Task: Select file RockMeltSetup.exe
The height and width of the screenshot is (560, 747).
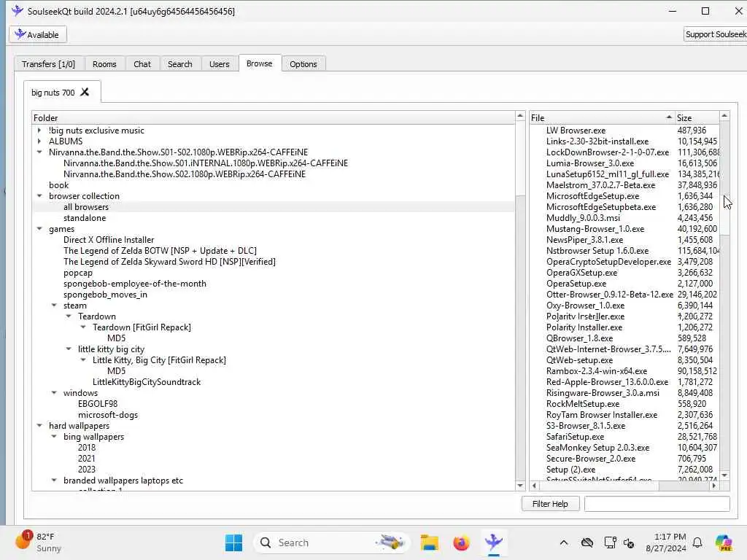Action: 583,404
